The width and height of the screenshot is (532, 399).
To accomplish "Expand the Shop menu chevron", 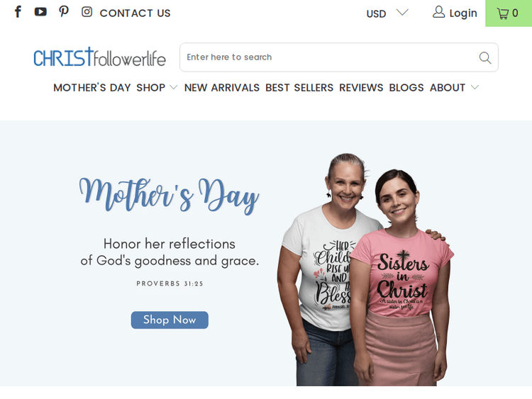I will click(174, 88).
